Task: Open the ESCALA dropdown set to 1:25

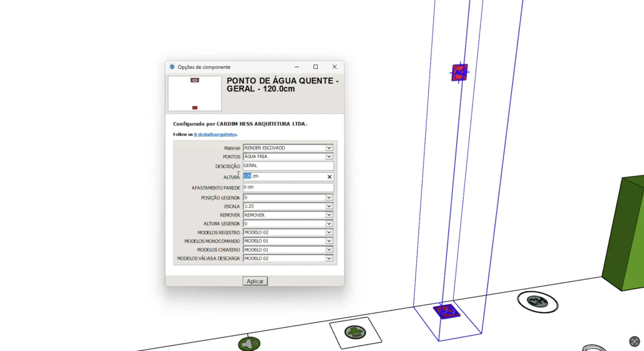Action: (x=329, y=206)
